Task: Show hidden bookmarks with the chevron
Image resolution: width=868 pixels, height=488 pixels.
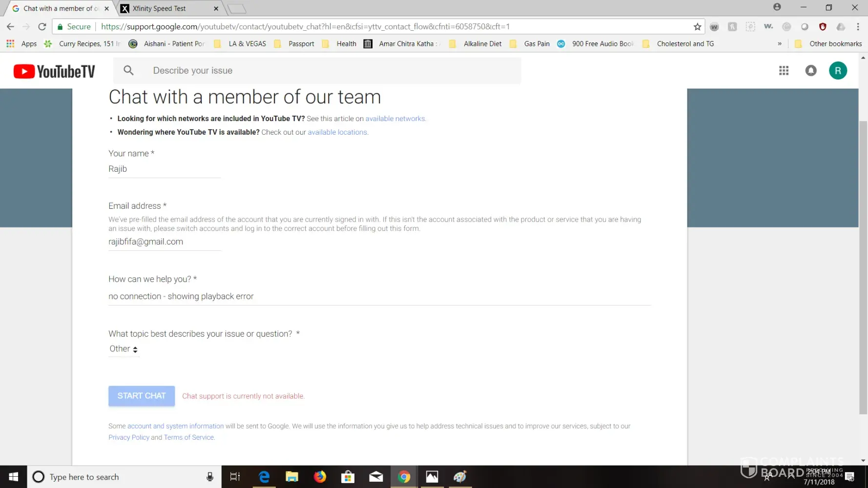Action: (x=780, y=44)
